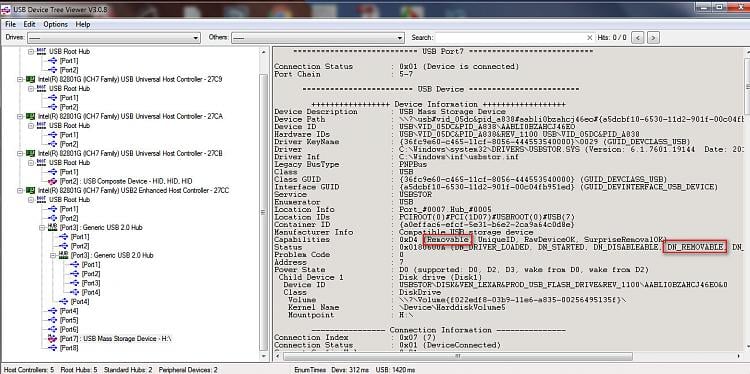Collapse the 27CA host controller node
Screen dimensions: 750x374
pos(20,116)
